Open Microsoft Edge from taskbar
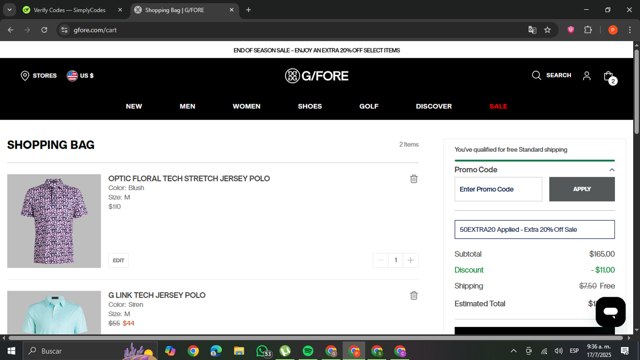 [x=216, y=351]
